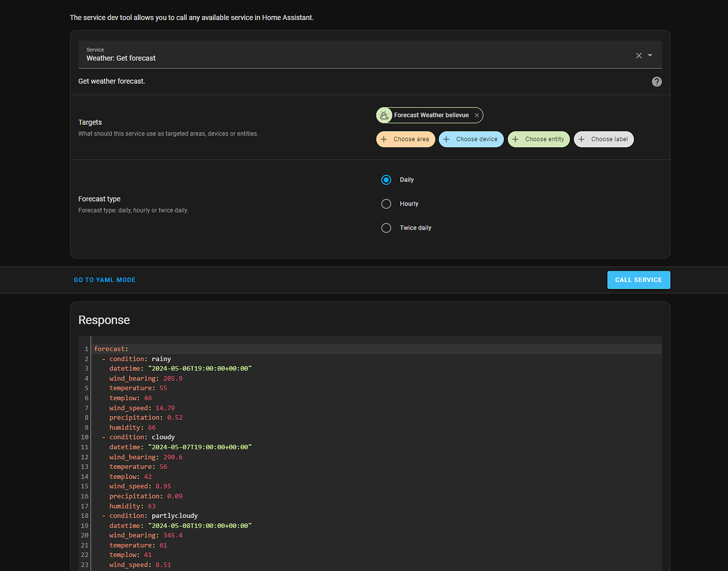
Task: Click the first line of the response code
Action: coord(377,349)
